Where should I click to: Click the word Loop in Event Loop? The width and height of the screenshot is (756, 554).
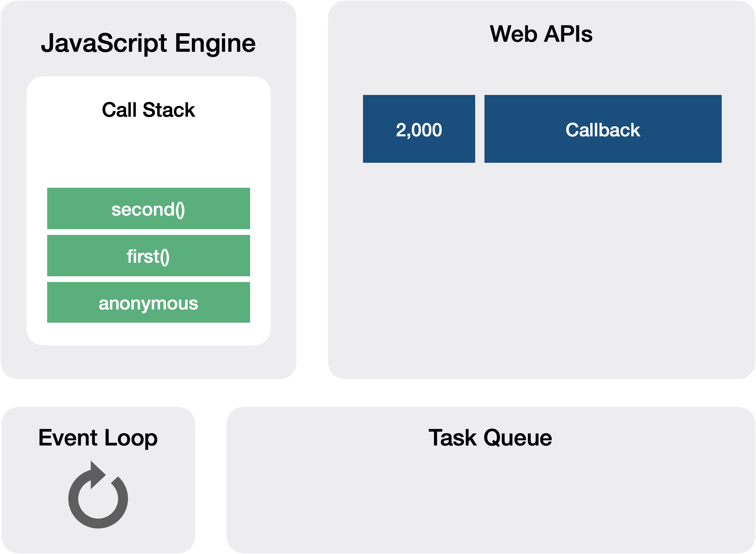[131, 438]
